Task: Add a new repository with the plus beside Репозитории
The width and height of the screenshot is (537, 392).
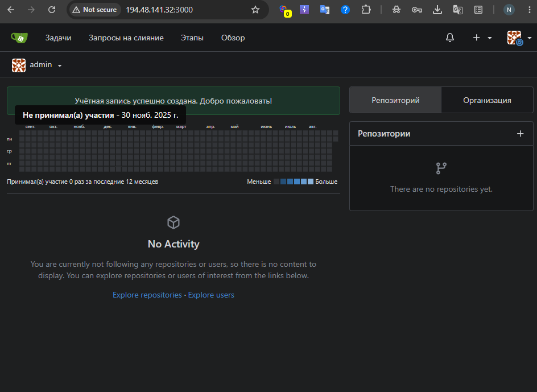Action: [520, 134]
